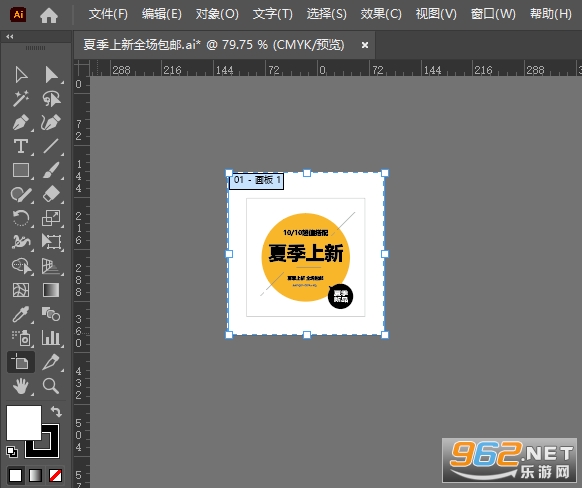Click the top-middle artboard handle
Screen dimensions: 582x488
pos(307,173)
